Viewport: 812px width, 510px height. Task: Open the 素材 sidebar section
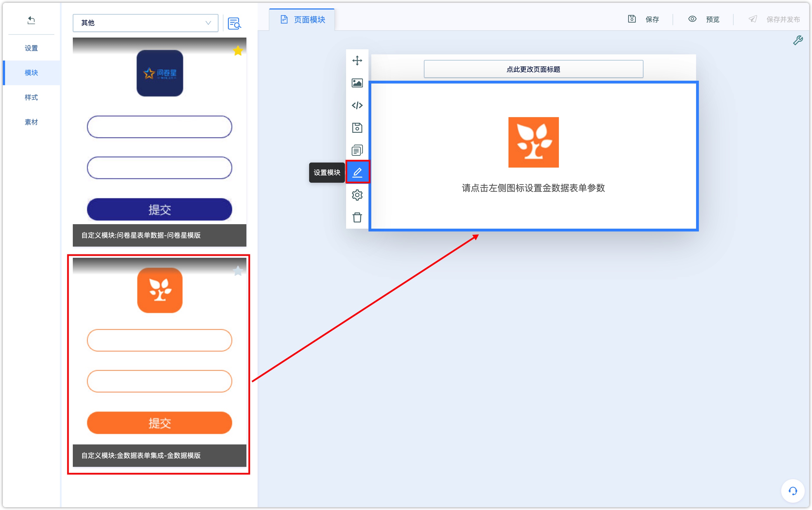click(x=31, y=122)
